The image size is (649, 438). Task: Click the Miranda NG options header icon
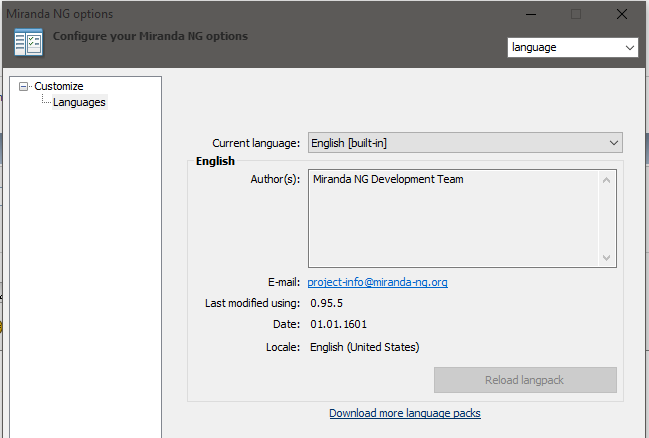click(28, 42)
